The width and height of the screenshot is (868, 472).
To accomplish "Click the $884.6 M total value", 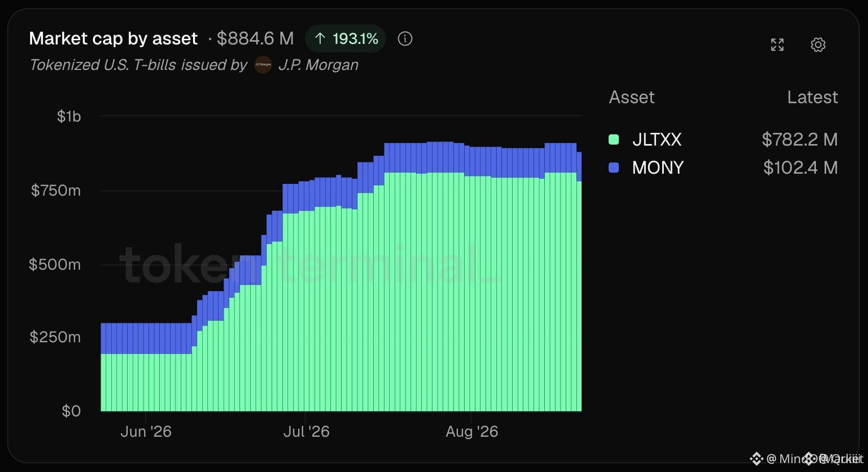I will 255,39.
